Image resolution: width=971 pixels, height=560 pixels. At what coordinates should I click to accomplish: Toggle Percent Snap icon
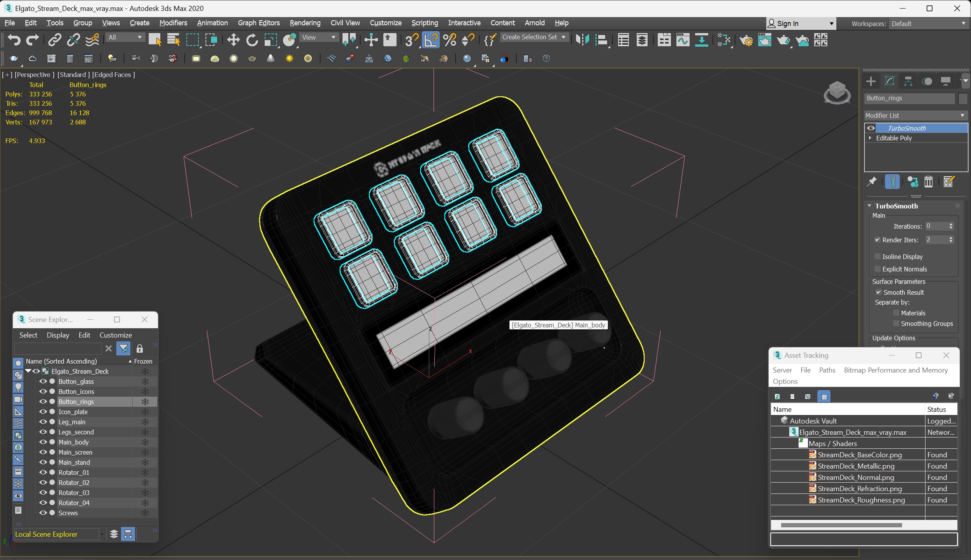pos(450,40)
